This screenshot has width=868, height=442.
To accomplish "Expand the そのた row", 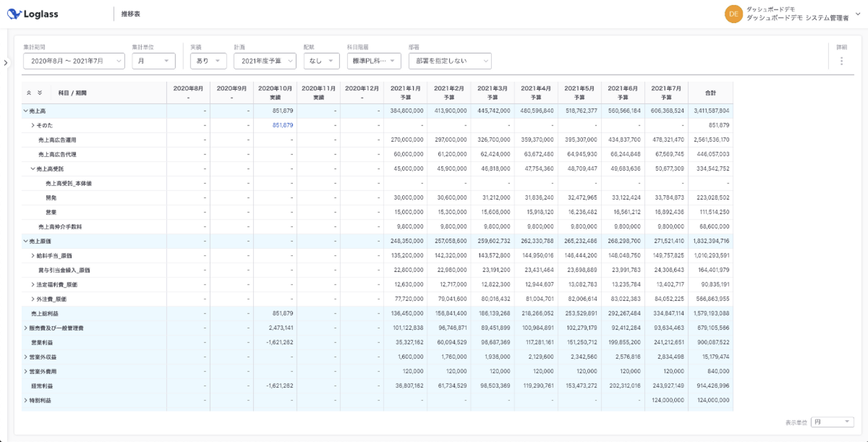I will click(x=33, y=125).
